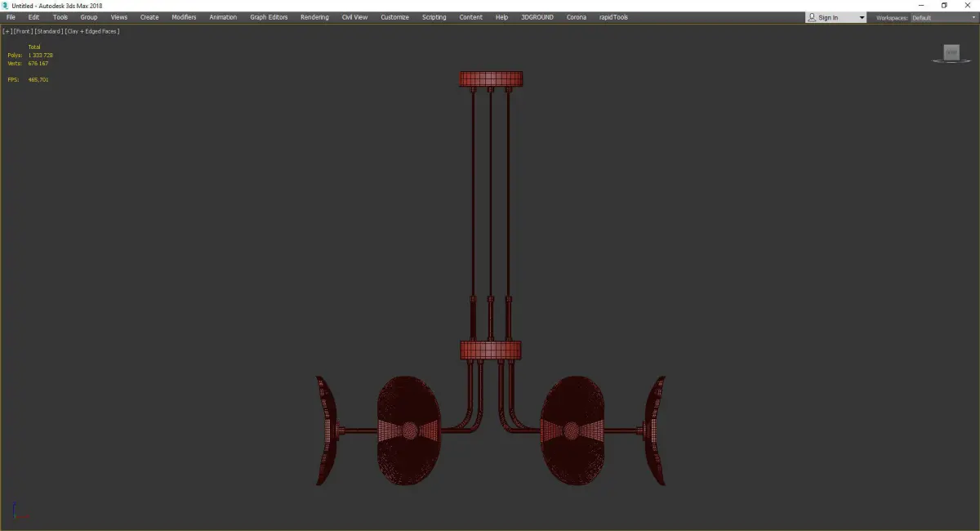Click the 3ds Max app icon in title bar
The height and width of the screenshot is (531, 980).
pos(5,6)
